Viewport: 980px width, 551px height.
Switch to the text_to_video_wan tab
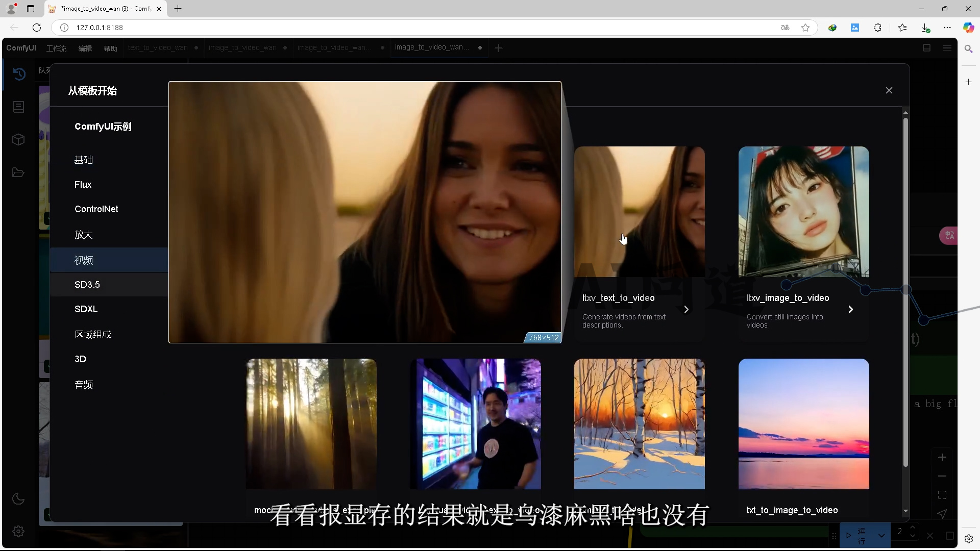(158, 47)
